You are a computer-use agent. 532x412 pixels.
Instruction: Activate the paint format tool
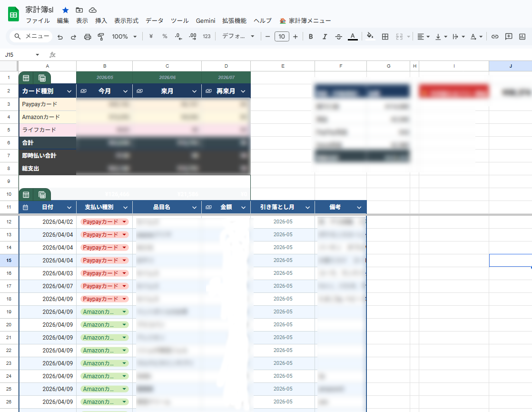pos(101,37)
